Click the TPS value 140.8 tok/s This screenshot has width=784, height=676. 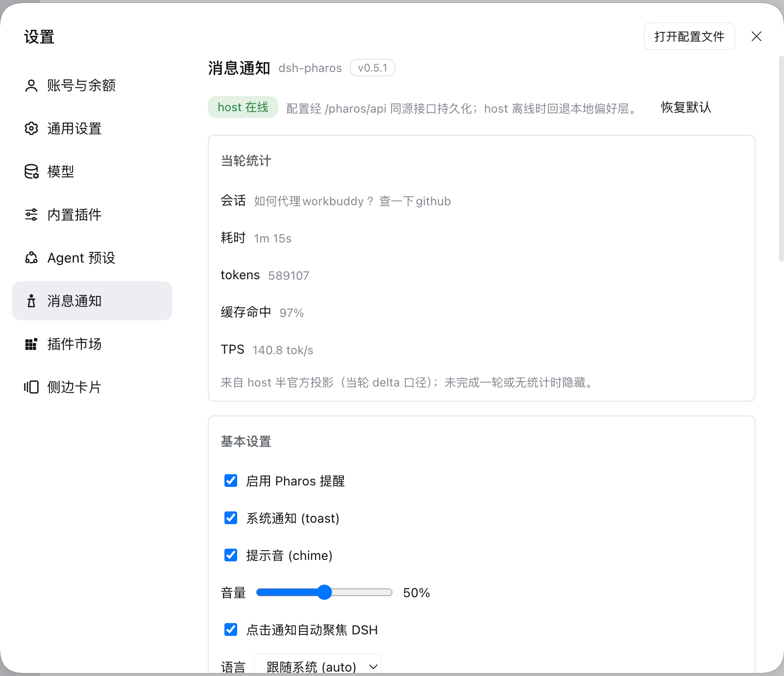pyautogui.click(x=283, y=350)
